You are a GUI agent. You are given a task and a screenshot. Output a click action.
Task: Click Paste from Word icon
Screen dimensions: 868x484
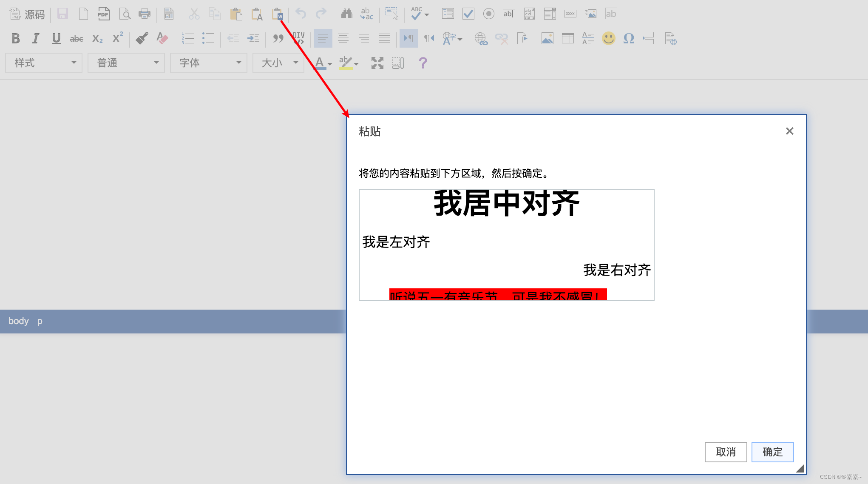coord(278,14)
